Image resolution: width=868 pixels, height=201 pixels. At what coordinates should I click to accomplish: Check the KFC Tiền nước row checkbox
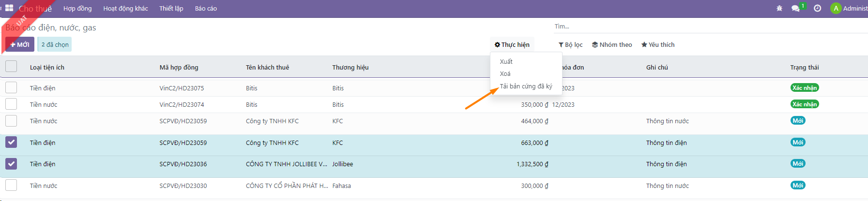pos(11,121)
